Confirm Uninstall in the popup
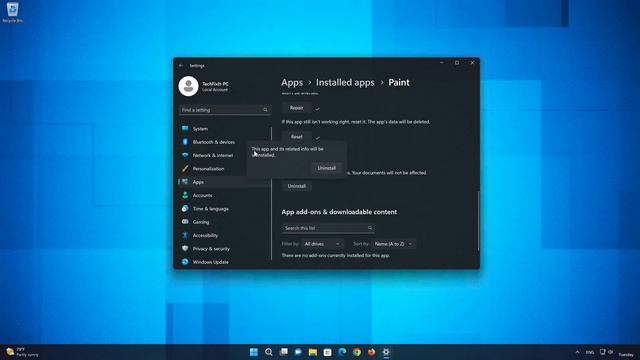Viewport: 640px width, 360px height. click(x=327, y=168)
